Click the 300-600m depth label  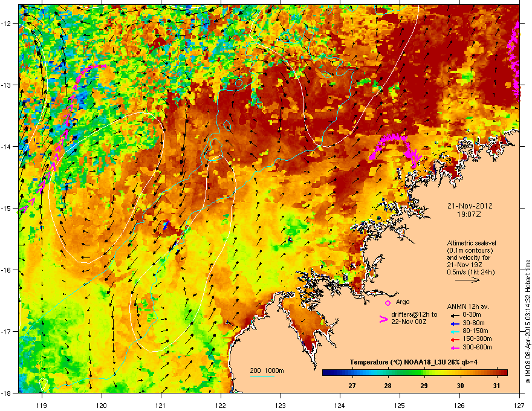point(477,348)
